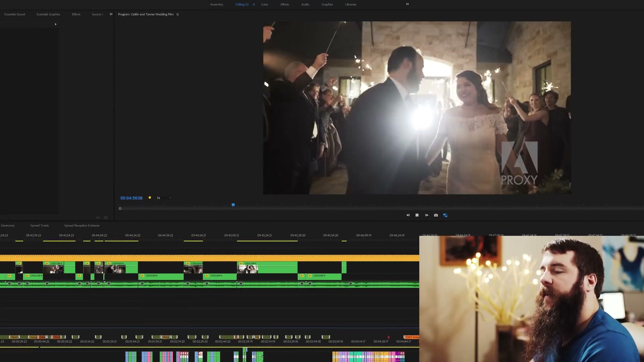Screen dimensions: 644x362
Task: Open the Fit zoom level dropdown
Action: pyautogui.click(x=164, y=198)
